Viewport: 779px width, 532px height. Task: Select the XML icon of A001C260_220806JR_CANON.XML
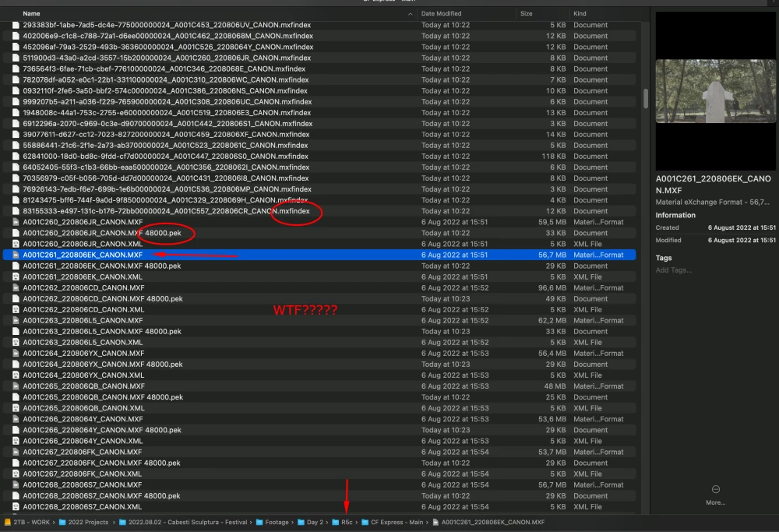point(16,244)
